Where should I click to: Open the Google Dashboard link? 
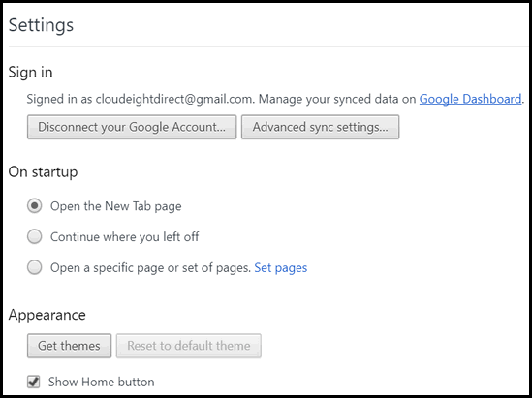click(470, 99)
